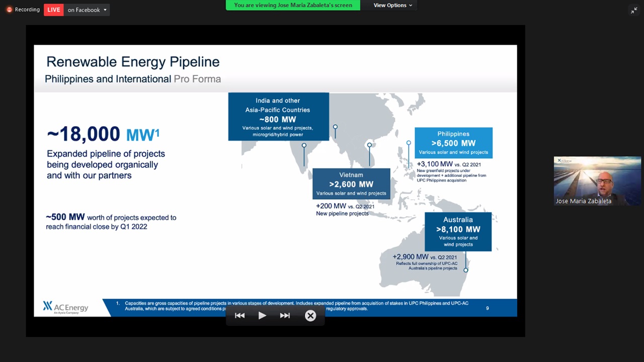The width and height of the screenshot is (644, 362).
Task: Click the 'Renewable Energy Pipeline' slide title
Action: tap(133, 62)
